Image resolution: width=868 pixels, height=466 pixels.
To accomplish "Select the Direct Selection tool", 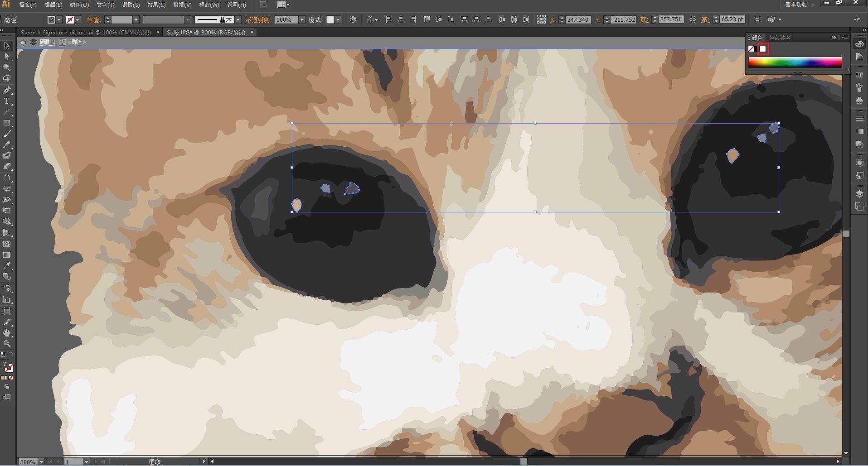I will (7, 57).
